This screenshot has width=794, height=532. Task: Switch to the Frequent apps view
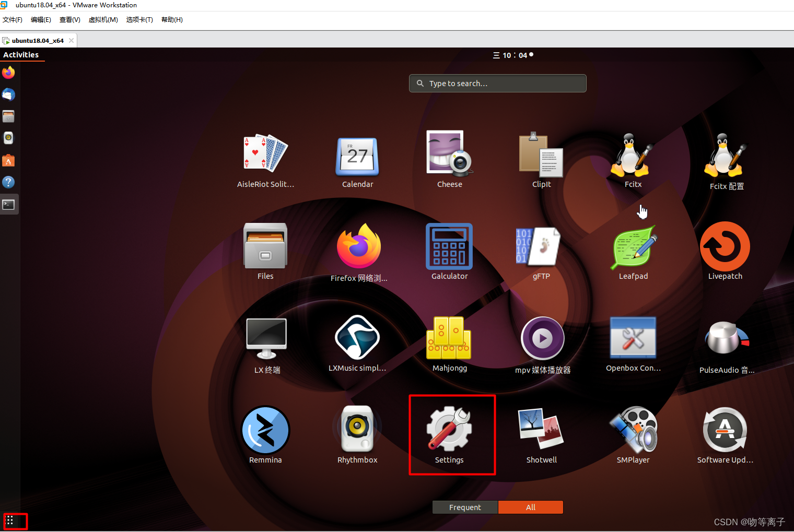tap(465, 507)
